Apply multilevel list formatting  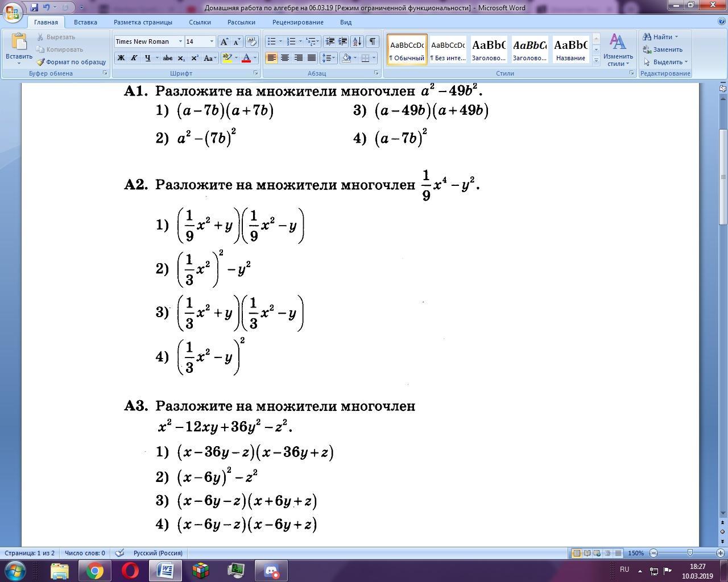(311, 41)
